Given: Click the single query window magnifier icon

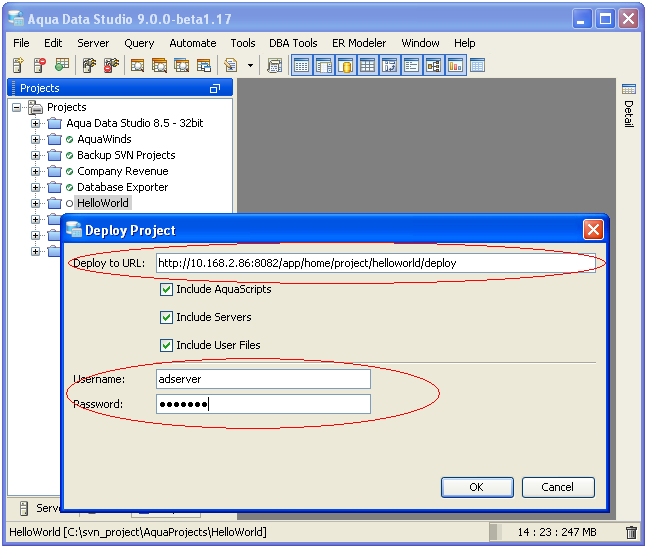Looking at the screenshot, I should click(137, 65).
